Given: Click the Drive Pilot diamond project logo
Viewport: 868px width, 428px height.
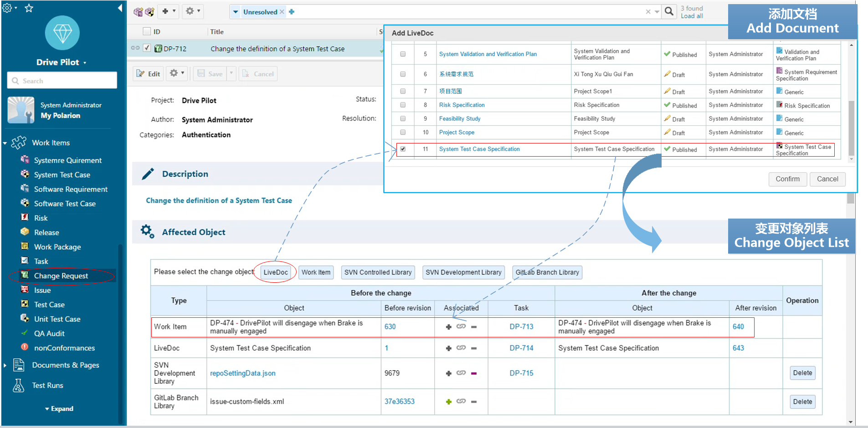Looking at the screenshot, I should (x=62, y=33).
